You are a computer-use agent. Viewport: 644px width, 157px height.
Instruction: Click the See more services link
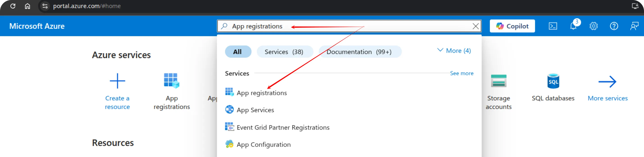461,73
